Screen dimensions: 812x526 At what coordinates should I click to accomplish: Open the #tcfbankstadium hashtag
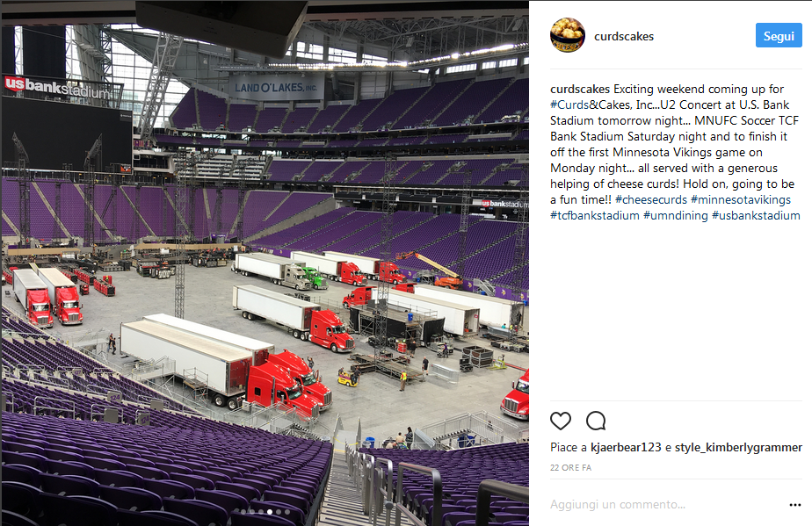tap(594, 215)
